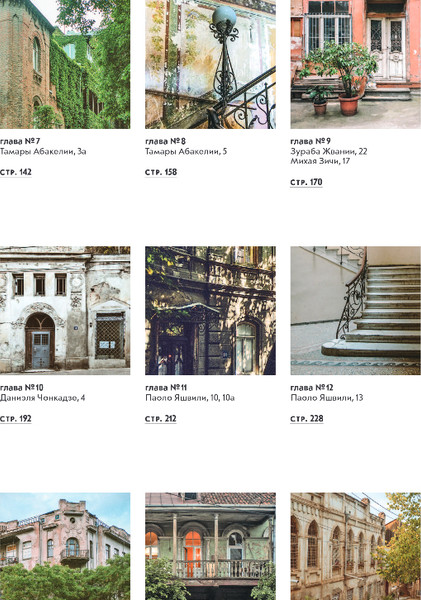The image size is (421, 600).
Task: Open the ivy-covered brick building photo
Action: point(65,64)
